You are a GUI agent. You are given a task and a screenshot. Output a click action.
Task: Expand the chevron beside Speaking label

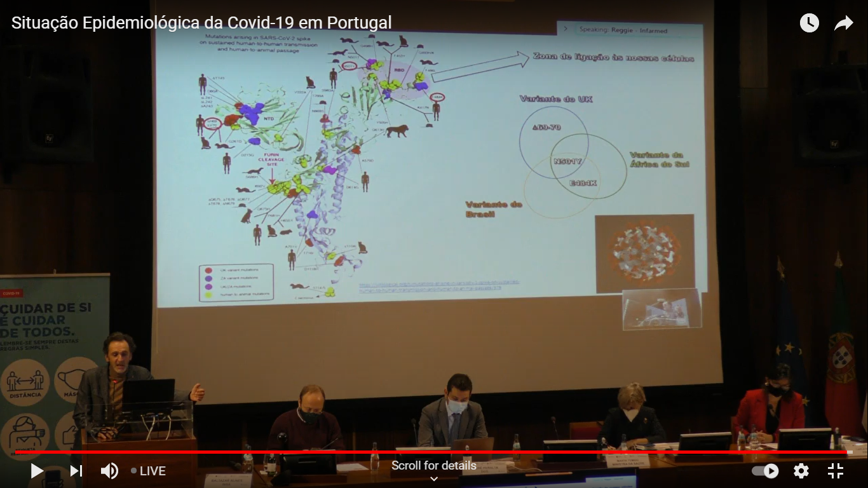[566, 29]
